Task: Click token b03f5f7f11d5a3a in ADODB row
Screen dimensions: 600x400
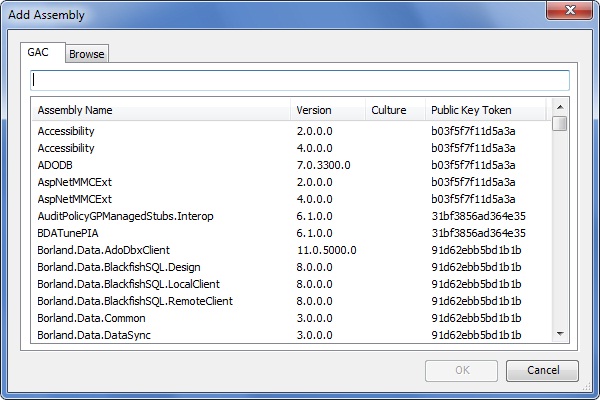Action: (x=473, y=165)
